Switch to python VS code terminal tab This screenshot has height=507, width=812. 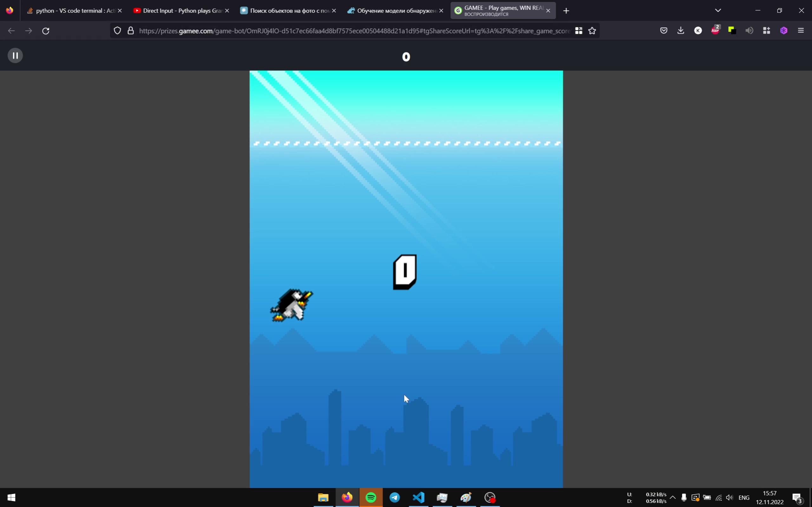(72, 11)
